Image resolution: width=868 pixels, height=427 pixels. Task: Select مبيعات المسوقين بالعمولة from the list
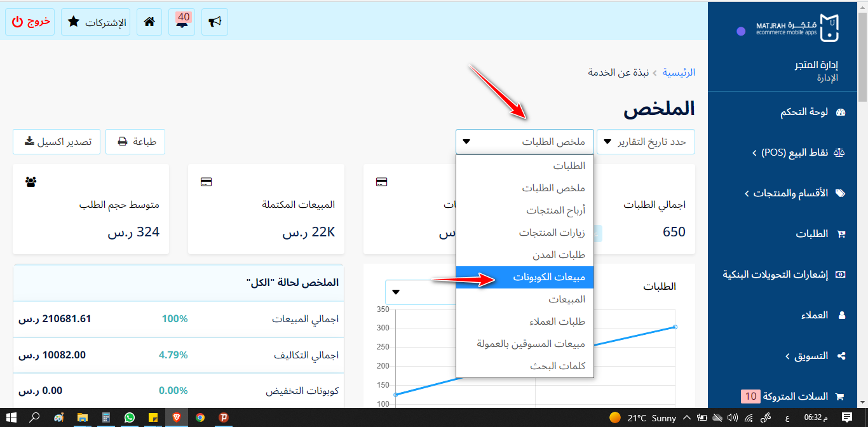coord(525,344)
